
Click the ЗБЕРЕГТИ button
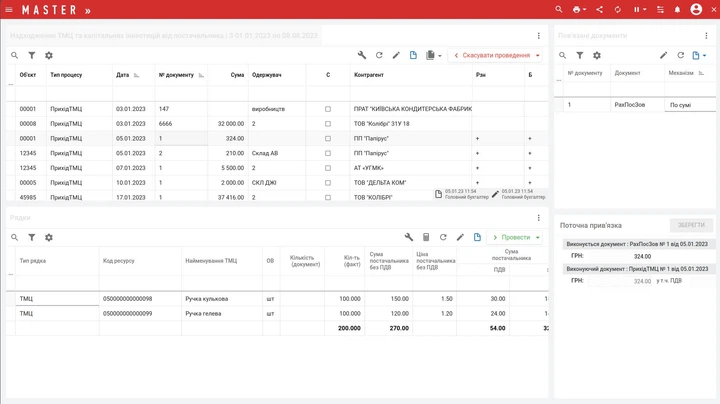pyautogui.click(x=691, y=225)
